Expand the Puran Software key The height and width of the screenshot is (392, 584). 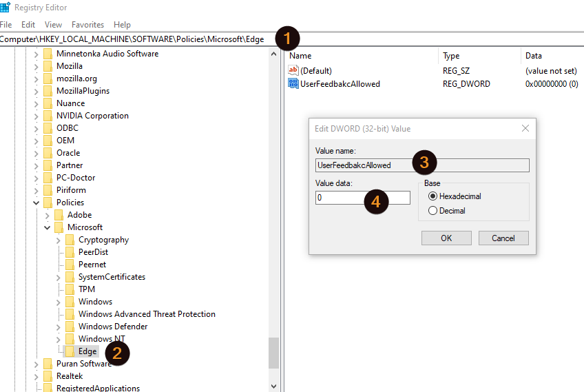(x=36, y=364)
